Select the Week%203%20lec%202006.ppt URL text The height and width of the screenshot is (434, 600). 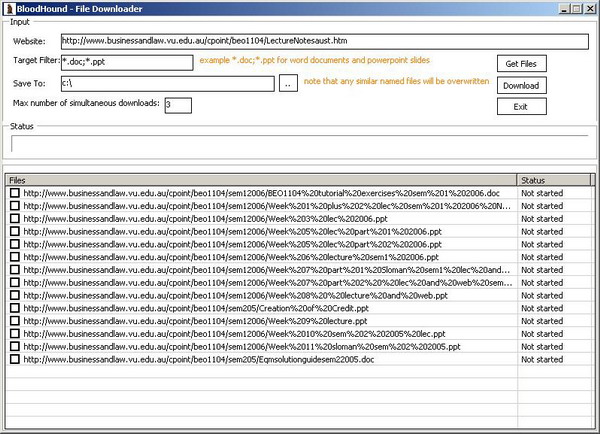point(205,219)
